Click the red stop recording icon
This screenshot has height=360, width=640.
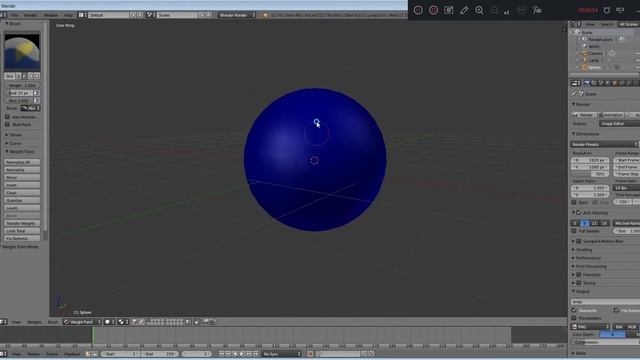[433, 10]
